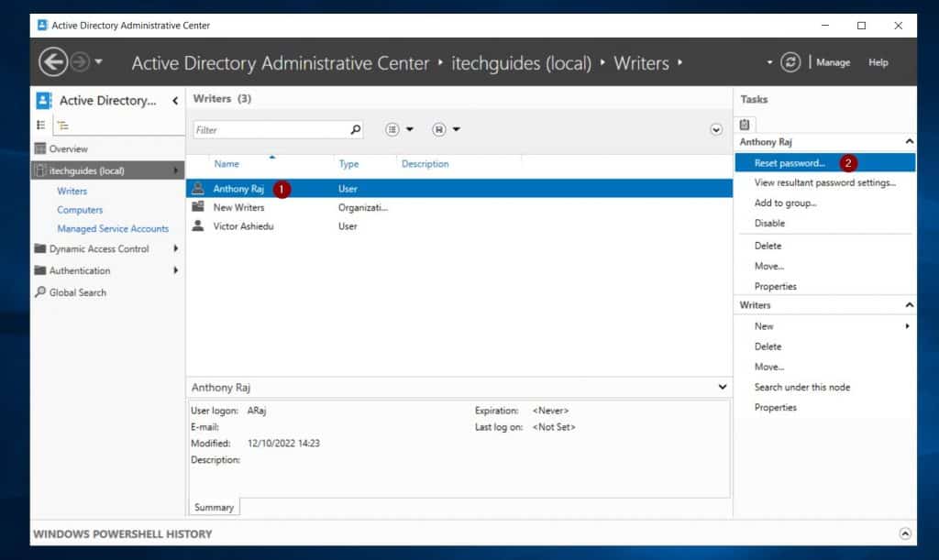Click the filter search magnifier icon

pos(355,129)
